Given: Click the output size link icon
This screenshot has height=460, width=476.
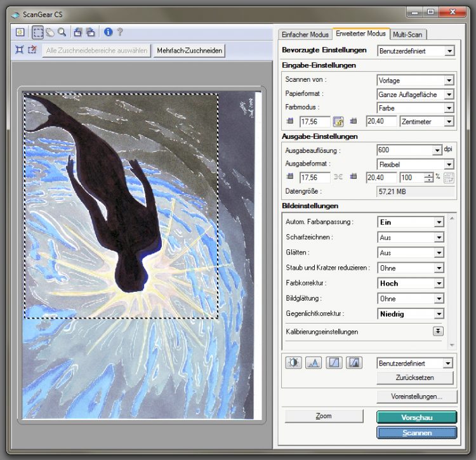Looking at the screenshot, I should 338,176.
